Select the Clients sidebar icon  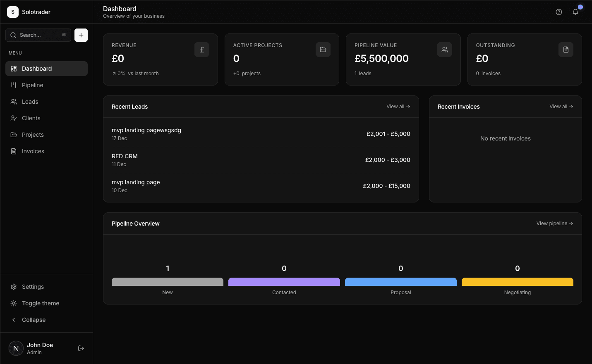[14, 118]
